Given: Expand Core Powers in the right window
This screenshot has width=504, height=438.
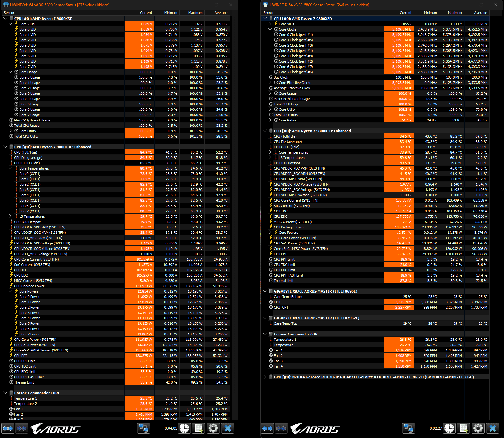Looking at the screenshot, I should click(270, 233).
